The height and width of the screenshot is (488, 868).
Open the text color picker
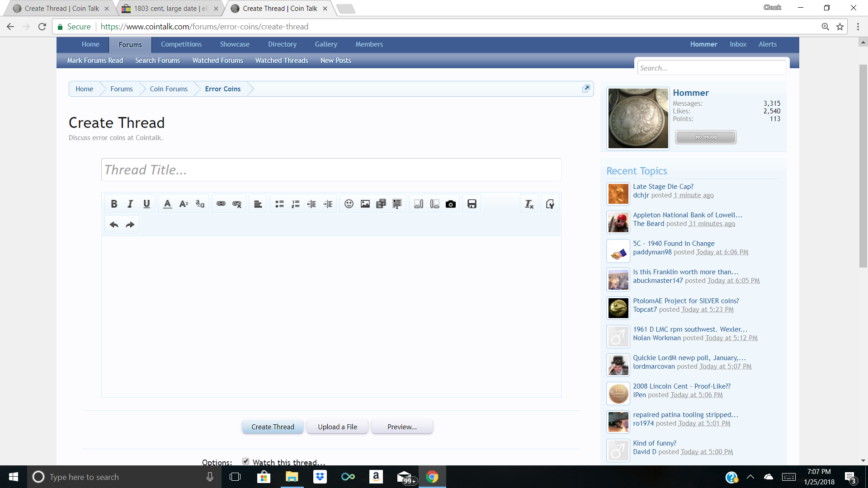(167, 204)
